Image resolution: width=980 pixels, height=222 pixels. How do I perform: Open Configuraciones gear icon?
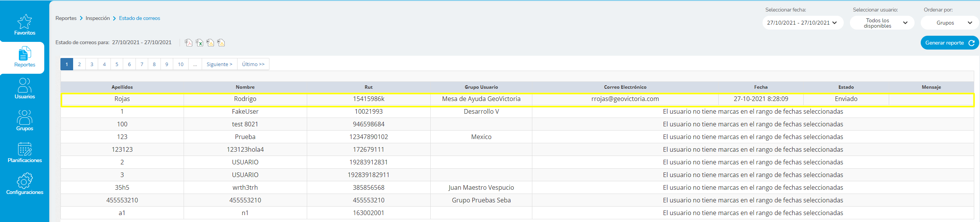click(x=25, y=181)
